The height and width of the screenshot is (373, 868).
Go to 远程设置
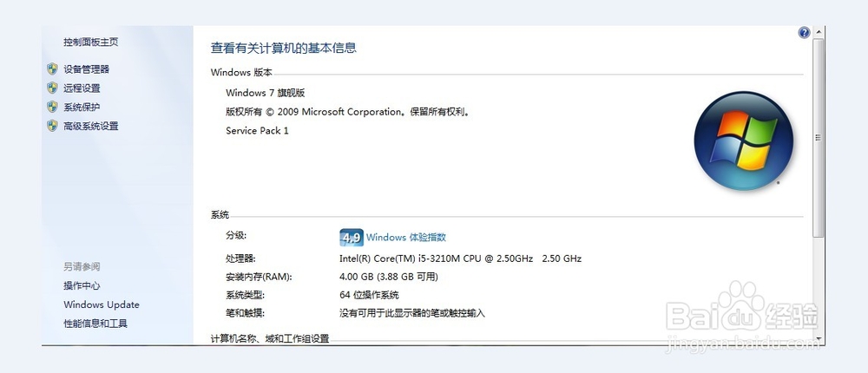pos(82,88)
